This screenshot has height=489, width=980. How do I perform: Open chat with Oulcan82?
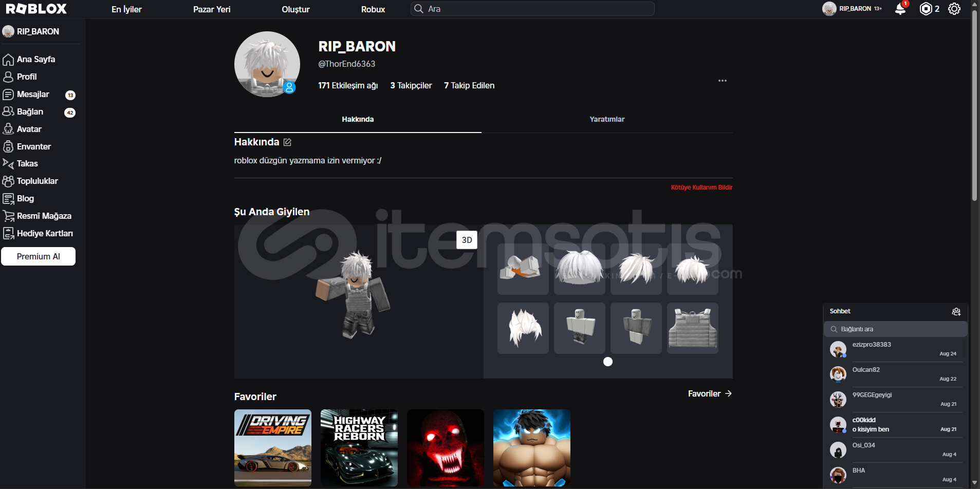pos(896,374)
